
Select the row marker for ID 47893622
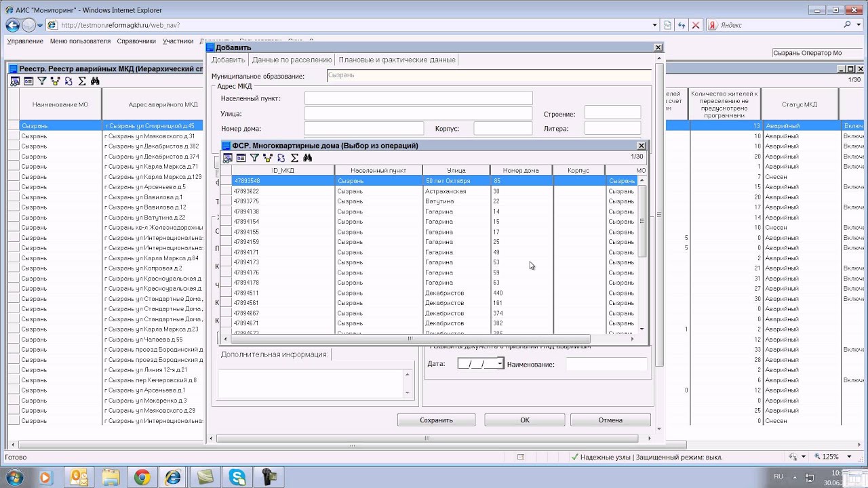coord(226,191)
